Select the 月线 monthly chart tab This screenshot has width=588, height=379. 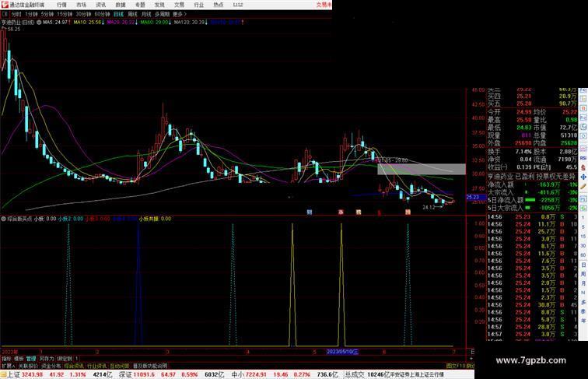pyautogui.click(x=146, y=14)
